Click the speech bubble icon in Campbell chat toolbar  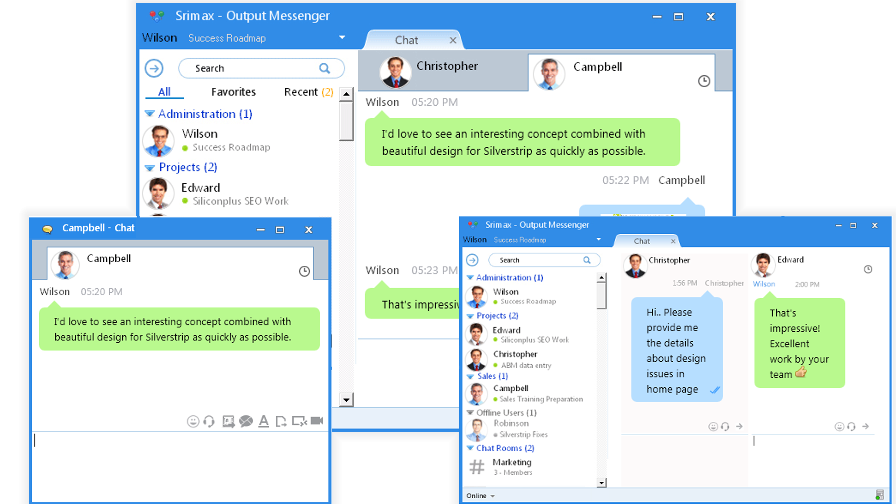click(x=246, y=421)
